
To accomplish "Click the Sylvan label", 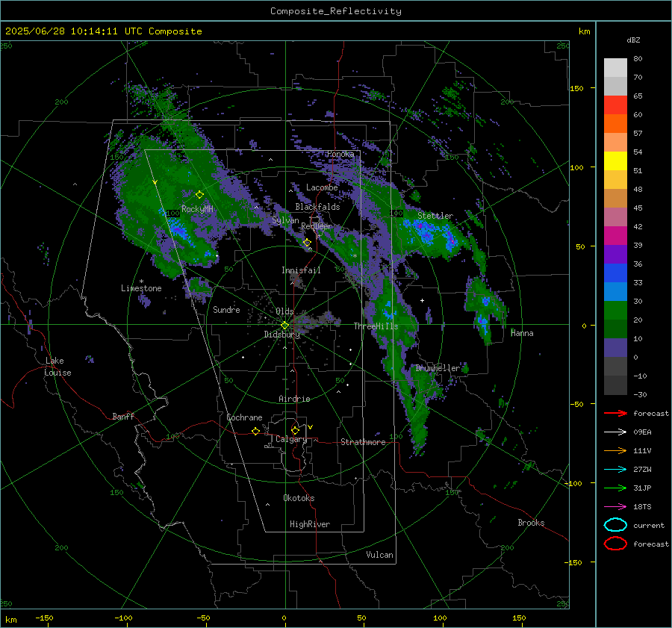I will (x=285, y=221).
